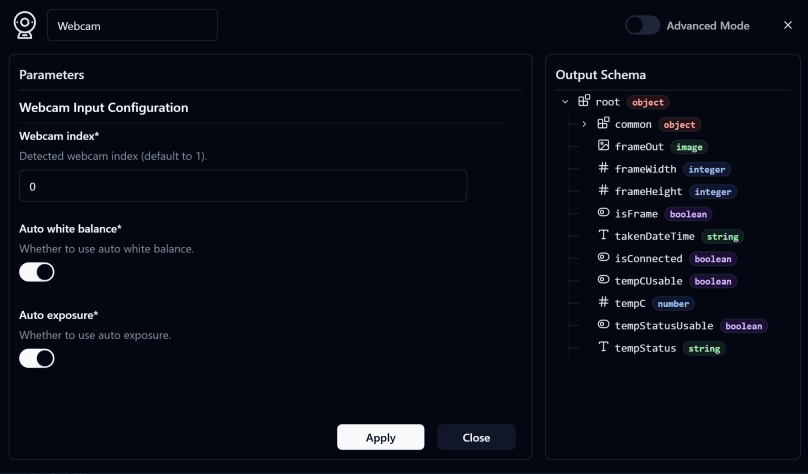Click the takenDateTime text icon
The height and width of the screenshot is (474, 808).
603,235
